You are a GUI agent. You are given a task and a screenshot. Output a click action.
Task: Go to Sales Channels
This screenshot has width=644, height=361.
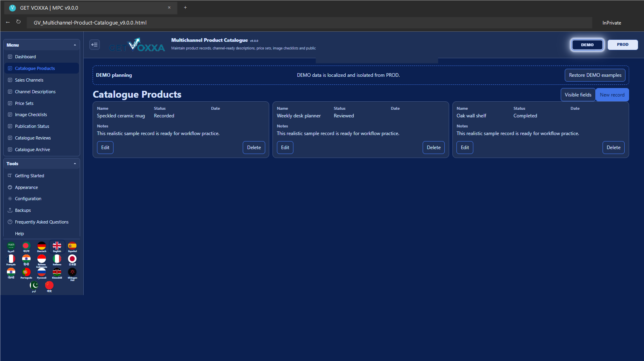click(41, 80)
